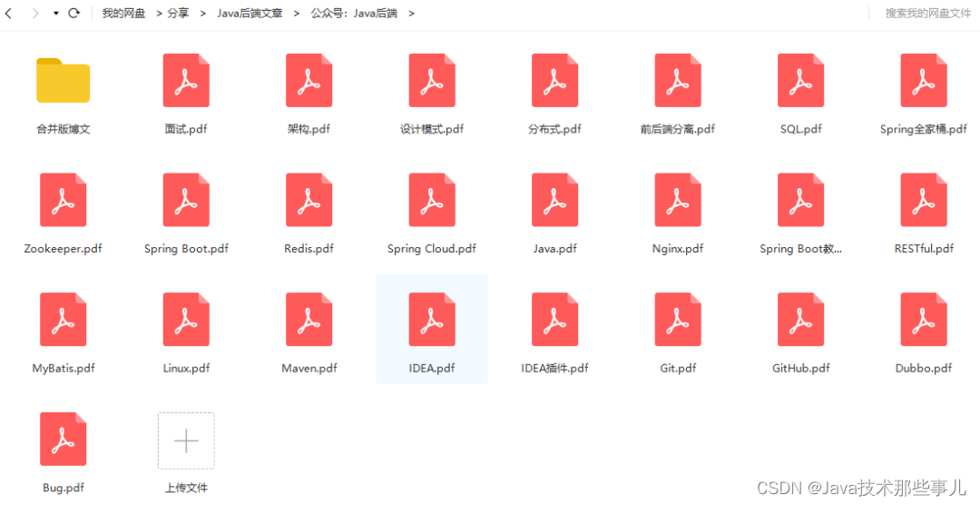Navigate to 分享 in breadcrumb
980x505 pixels.
[x=178, y=13]
